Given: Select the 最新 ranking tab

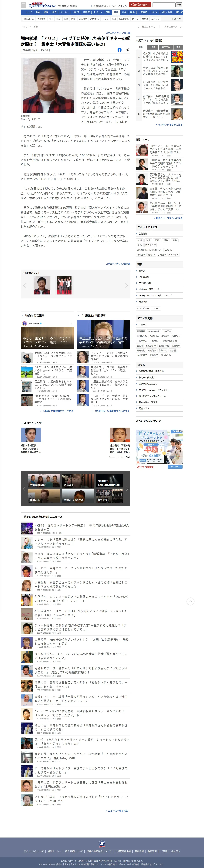Looking at the screenshot, I should [141, 47].
